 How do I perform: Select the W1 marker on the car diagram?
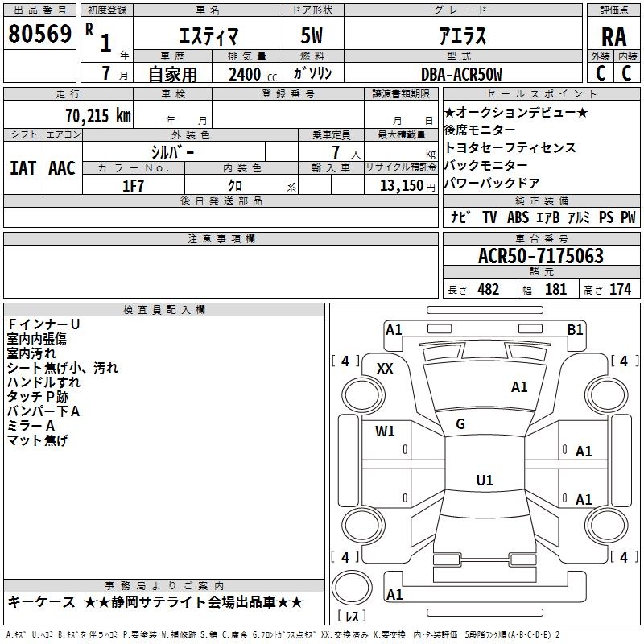[385, 431]
